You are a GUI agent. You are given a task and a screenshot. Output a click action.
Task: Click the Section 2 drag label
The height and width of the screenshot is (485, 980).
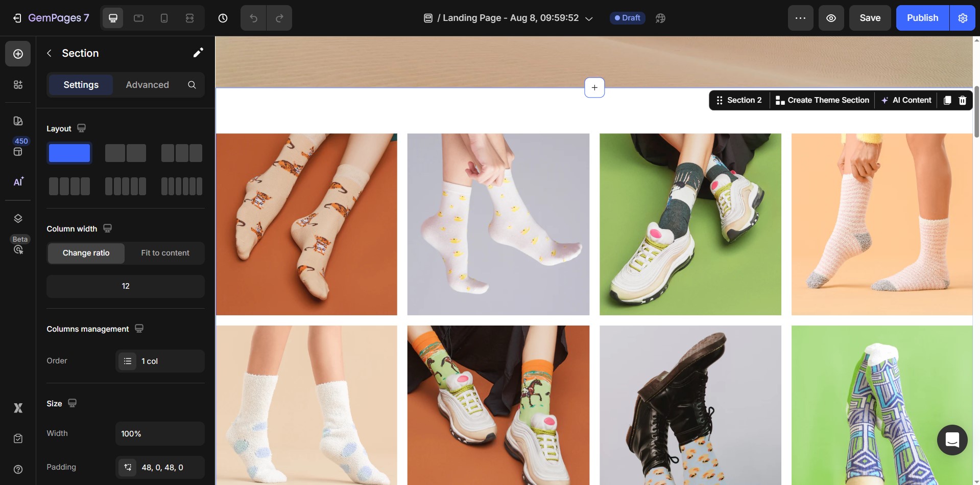739,100
